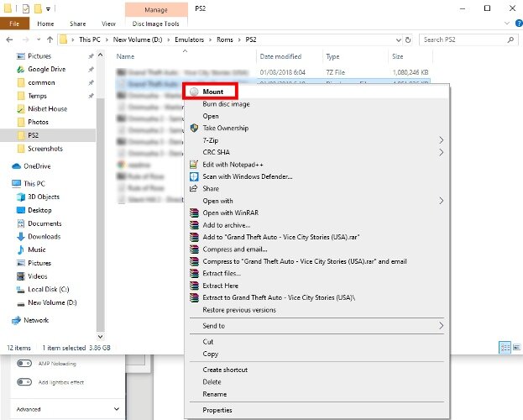Click the Up one level arrow
Image resolution: width=523 pixels, height=420 pixels.
point(50,39)
